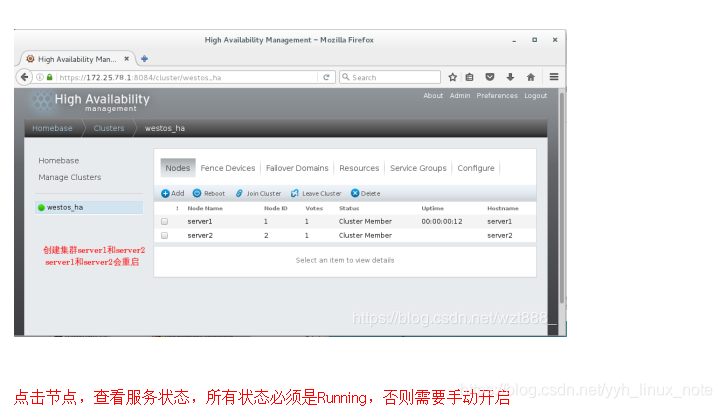Click server1 node name link
The image size is (722, 408).
[x=200, y=221]
